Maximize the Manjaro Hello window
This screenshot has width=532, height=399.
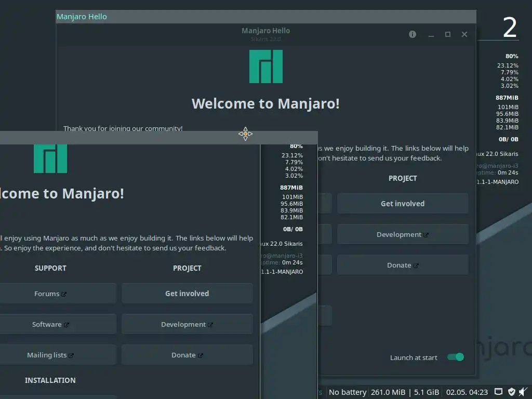(447, 34)
